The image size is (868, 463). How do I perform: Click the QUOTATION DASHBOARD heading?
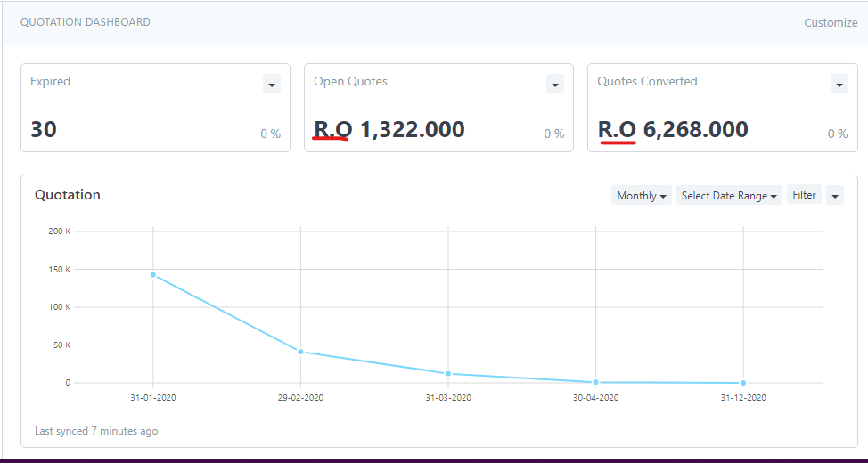(x=86, y=22)
